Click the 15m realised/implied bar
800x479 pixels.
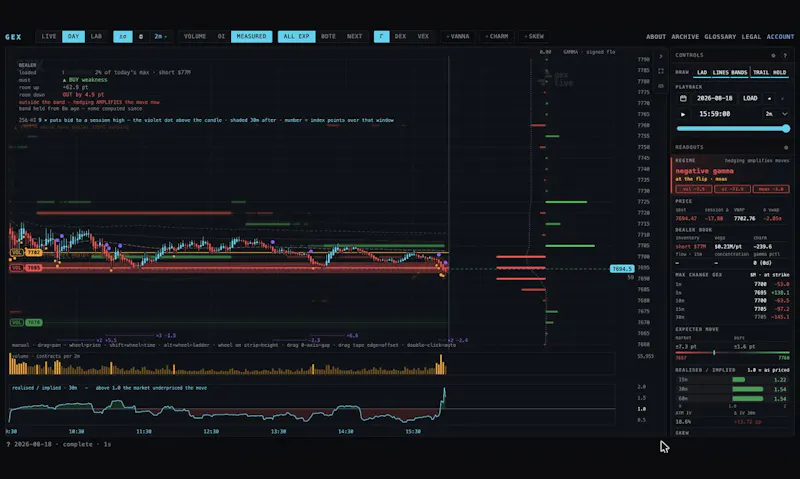[x=739, y=380]
